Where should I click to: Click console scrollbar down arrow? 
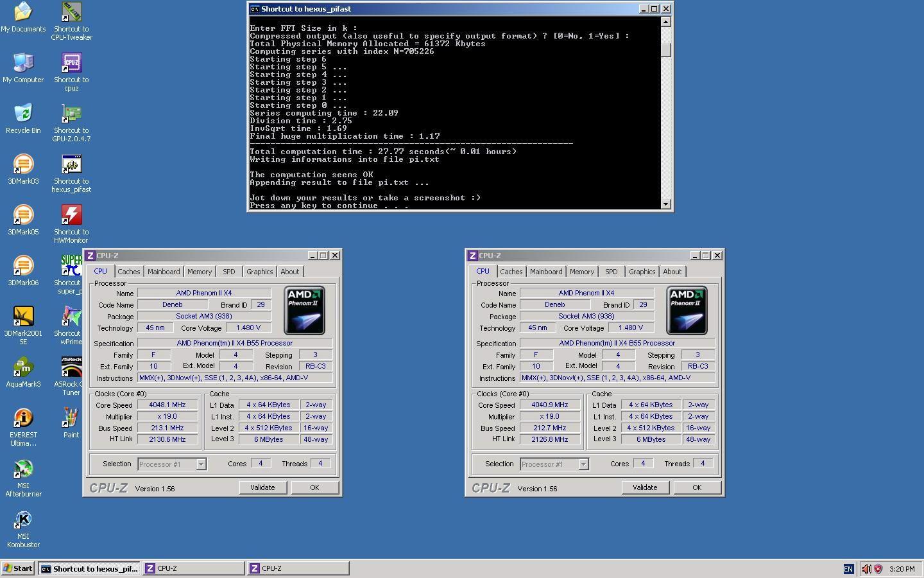pos(666,204)
